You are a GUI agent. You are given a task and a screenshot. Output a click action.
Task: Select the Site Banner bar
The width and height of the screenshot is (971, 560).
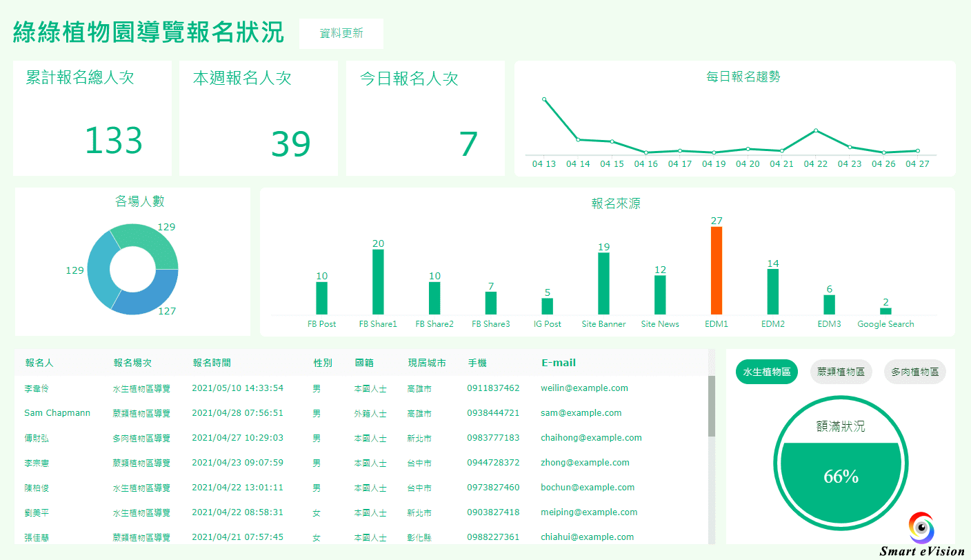603,283
